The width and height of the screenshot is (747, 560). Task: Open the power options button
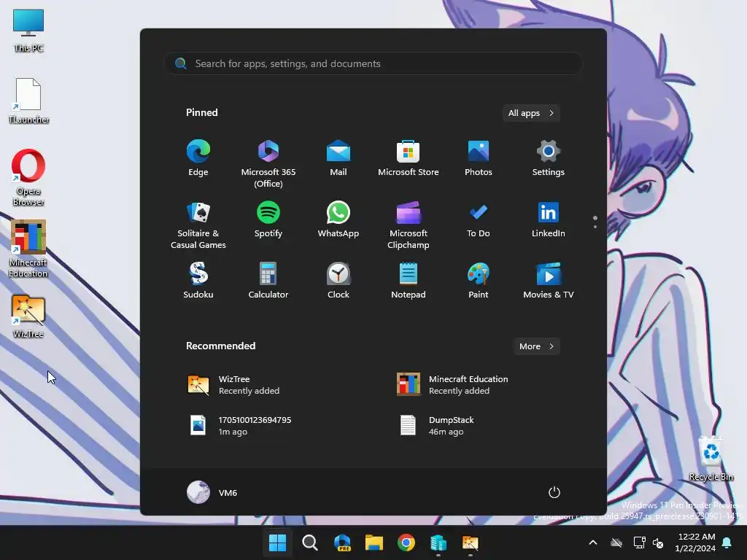pyautogui.click(x=554, y=492)
